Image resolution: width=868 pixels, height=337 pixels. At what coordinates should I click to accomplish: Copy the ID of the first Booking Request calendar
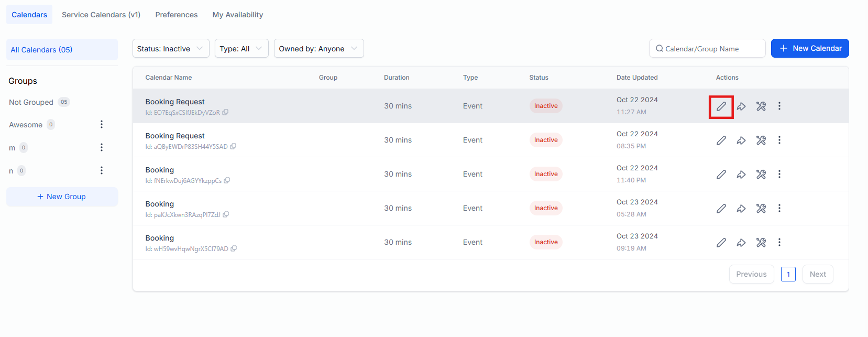click(x=225, y=113)
